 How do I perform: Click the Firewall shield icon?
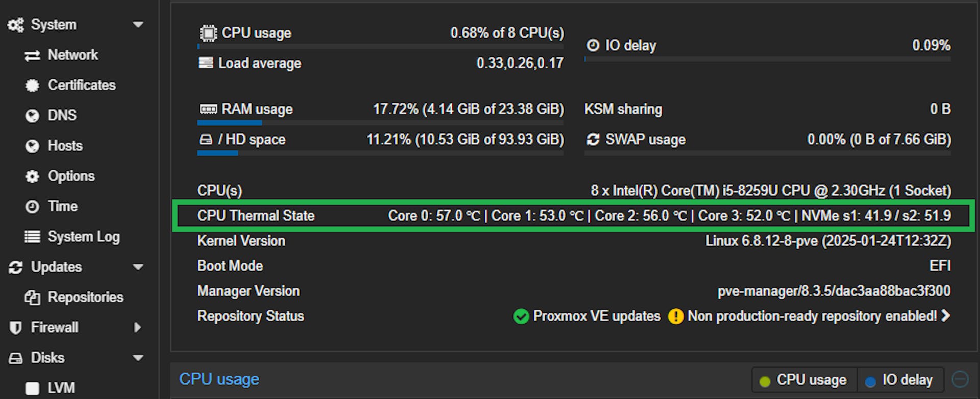coord(16,327)
